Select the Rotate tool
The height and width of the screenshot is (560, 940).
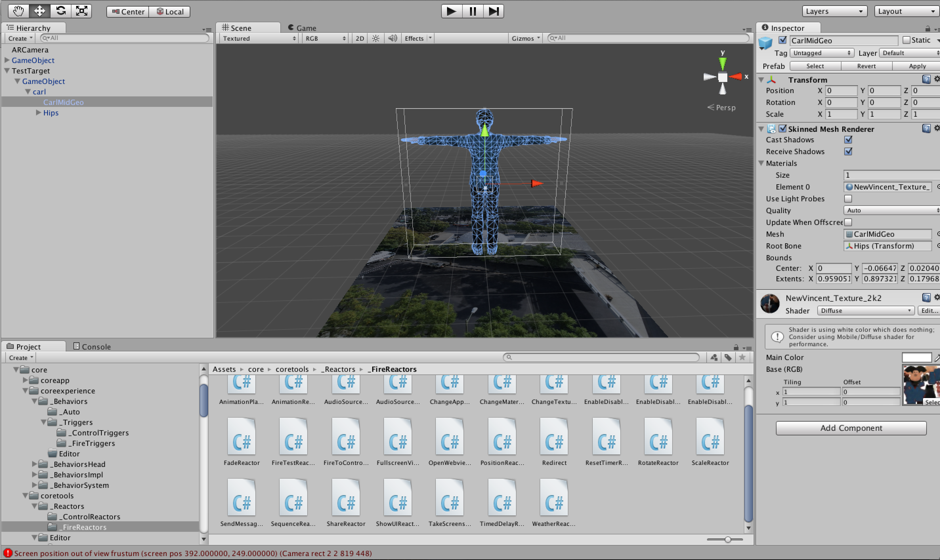click(61, 11)
